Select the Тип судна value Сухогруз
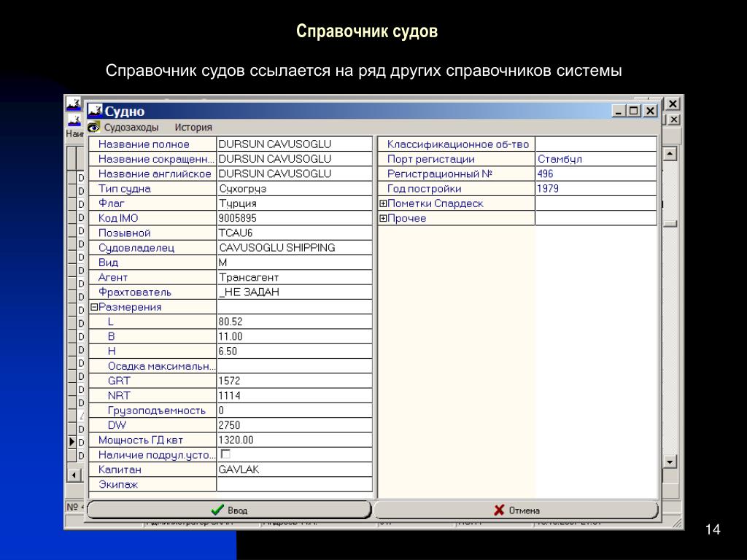747x560 pixels. pos(295,189)
